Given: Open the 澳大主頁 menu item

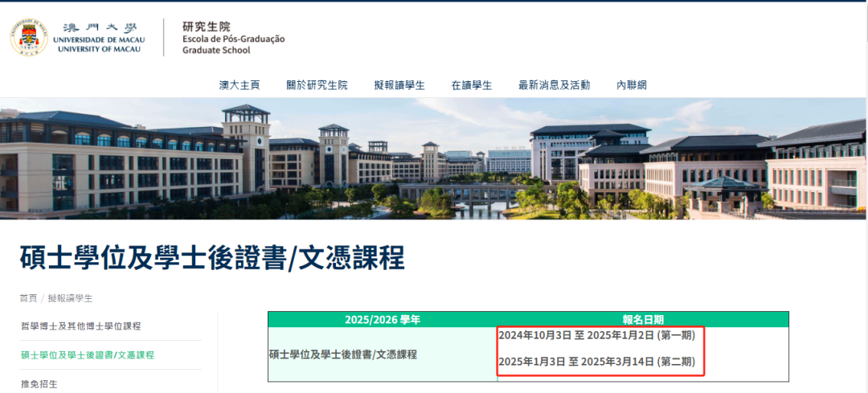Looking at the screenshot, I should (x=240, y=85).
